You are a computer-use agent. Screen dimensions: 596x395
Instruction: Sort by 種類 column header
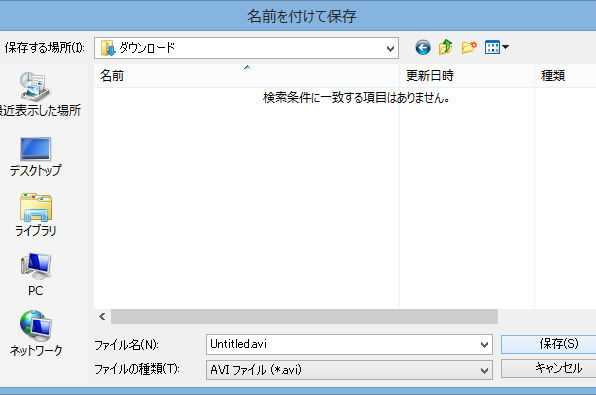coord(565,76)
